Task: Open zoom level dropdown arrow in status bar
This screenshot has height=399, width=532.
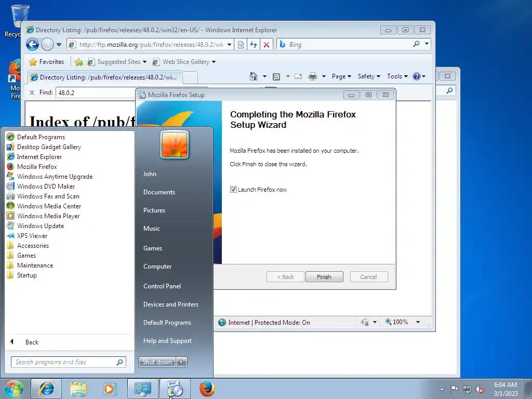Action: coord(418,322)
